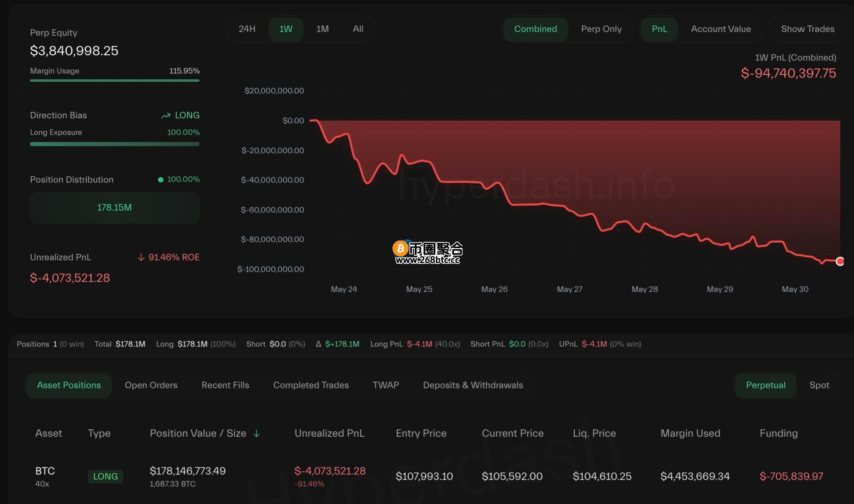Click the Margin Usage 115.95% value
The width and height of the screenshot is (854, 504).
(x=184, y=71)
